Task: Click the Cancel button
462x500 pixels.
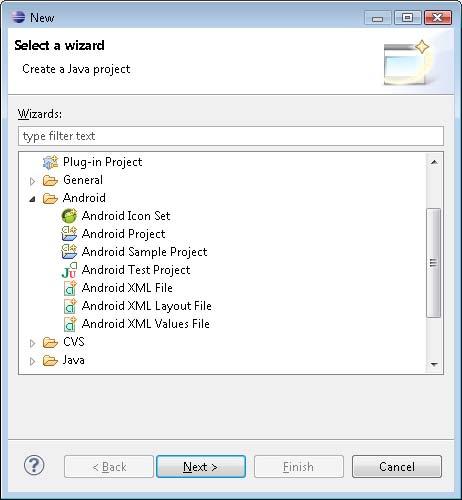Action: point(397,467)
